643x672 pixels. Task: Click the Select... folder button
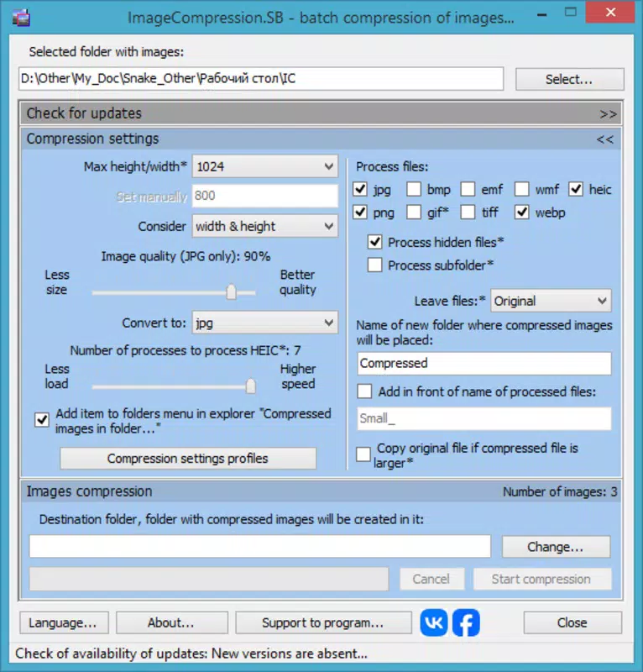coord(569,79)
